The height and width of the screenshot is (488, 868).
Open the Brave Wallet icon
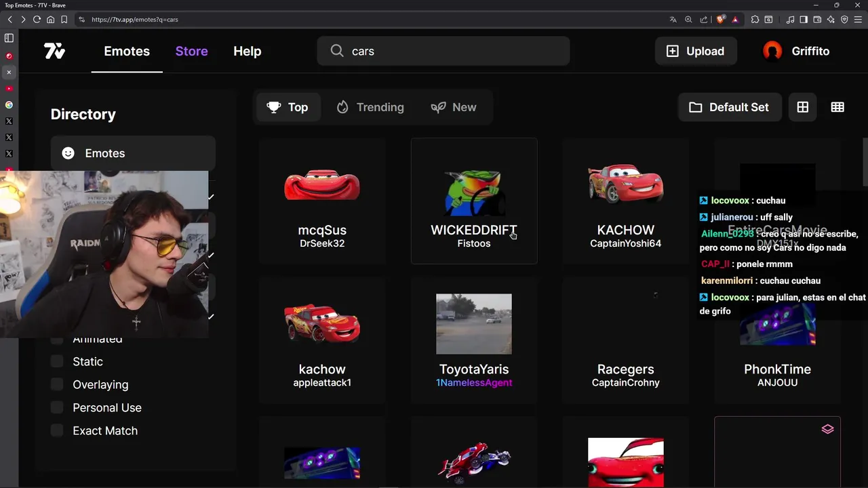click(x=817, y=20)
